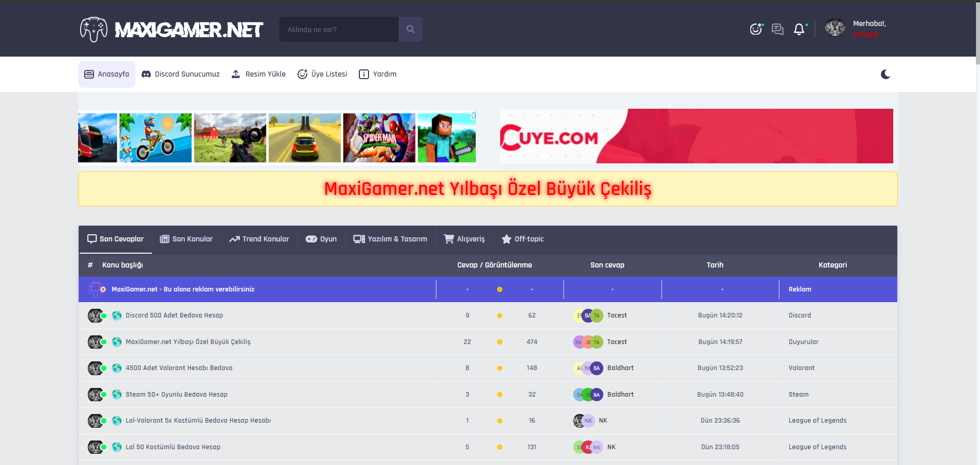This screenshot has width=980, height=465.
Task: Click globe icon beside Steam 50+ Oyunlu topic
Action: click(x=117, y=395)
